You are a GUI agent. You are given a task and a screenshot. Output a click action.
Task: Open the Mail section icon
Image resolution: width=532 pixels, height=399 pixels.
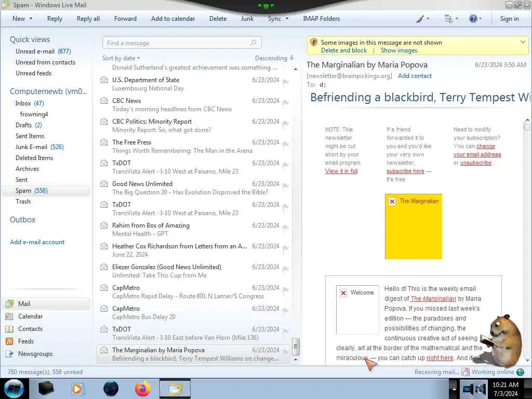(x=9, y=303)
